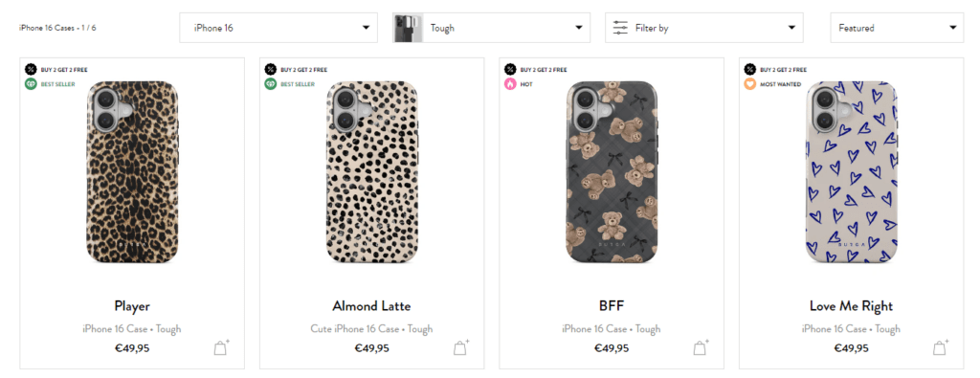Open the Filter by dropdown
980x378 pixels.
(x=703, y=28)
